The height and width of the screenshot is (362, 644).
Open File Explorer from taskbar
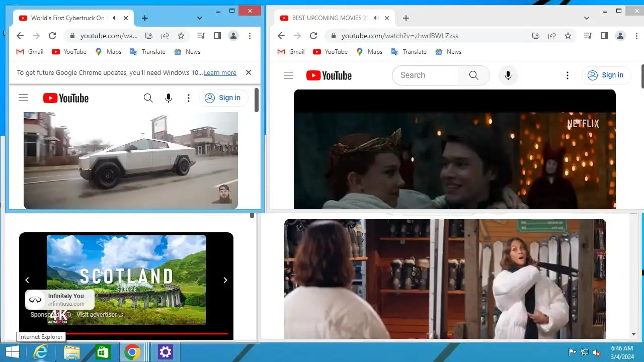(71, 352)
